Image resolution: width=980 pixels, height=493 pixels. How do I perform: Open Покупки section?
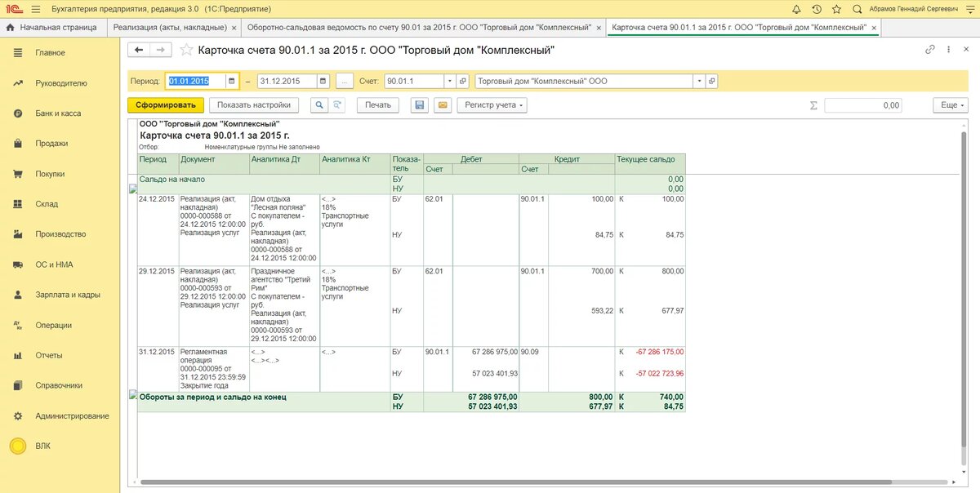pyautogui.click(x=50, y=174)
